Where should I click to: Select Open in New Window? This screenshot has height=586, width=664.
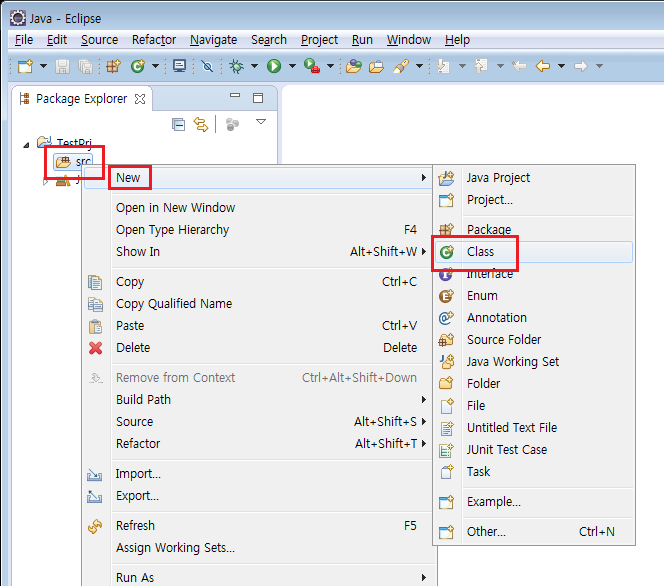pyautogui.click(x=258, y=207)
